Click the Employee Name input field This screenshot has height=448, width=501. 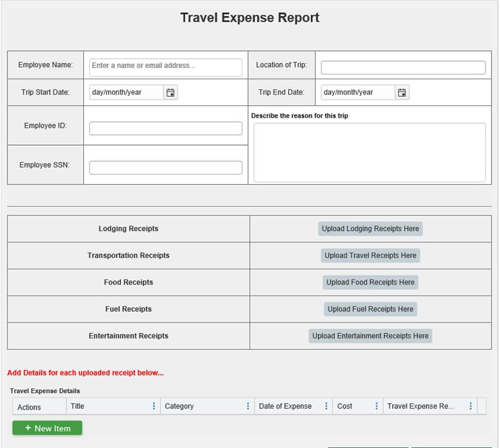pos(166,66)
